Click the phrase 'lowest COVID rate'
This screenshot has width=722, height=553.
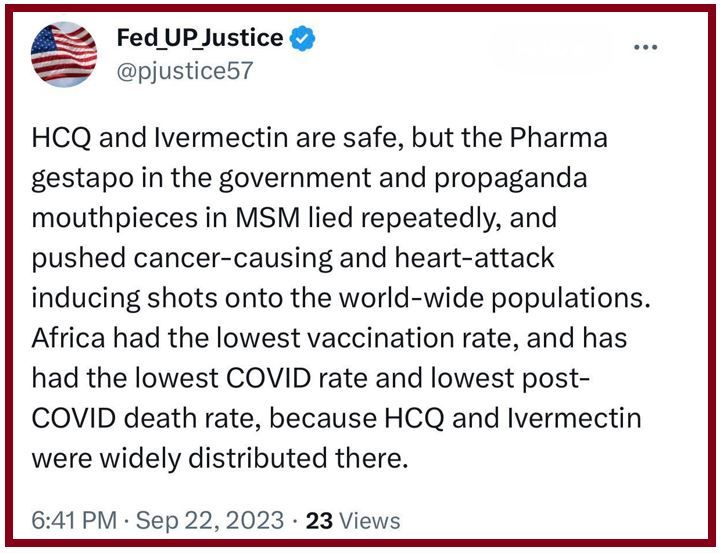click(x=260, y=378)
